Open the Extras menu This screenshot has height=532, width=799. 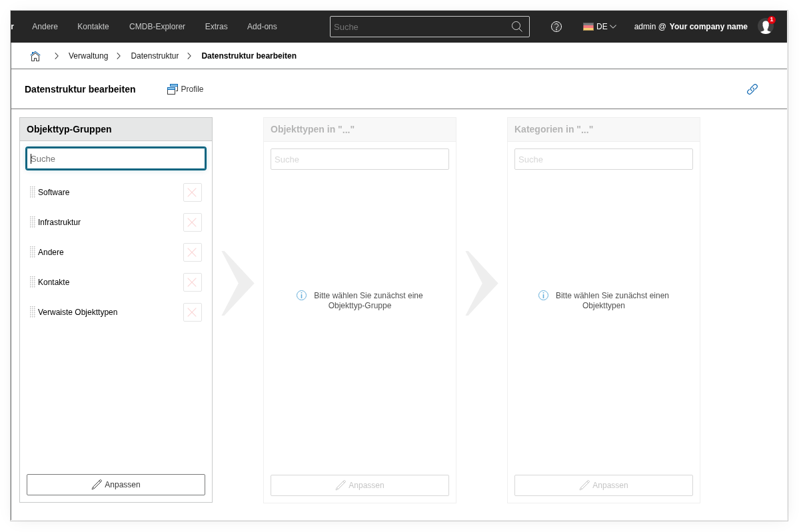click(x=216, y=27)
